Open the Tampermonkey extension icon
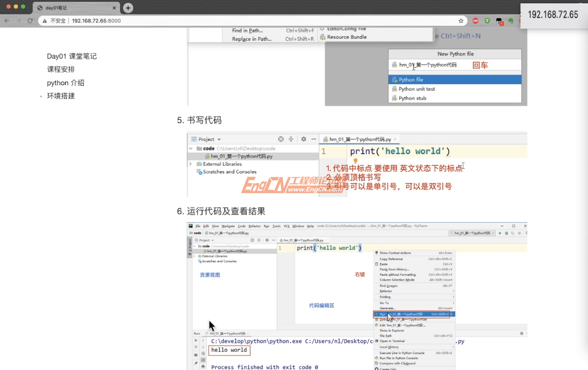588x370 pixels. pos(487,21)
